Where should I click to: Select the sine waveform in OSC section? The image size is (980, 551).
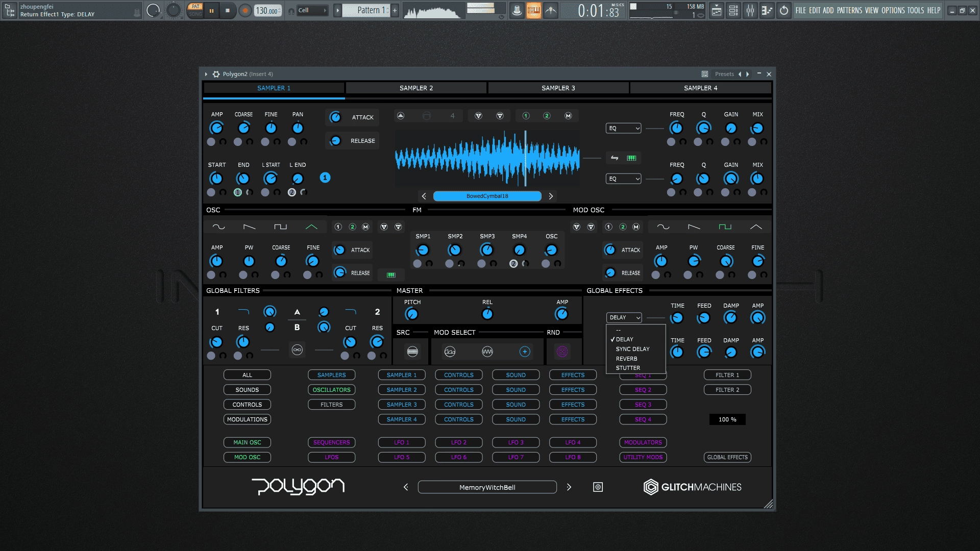click(x=218, y=227)
